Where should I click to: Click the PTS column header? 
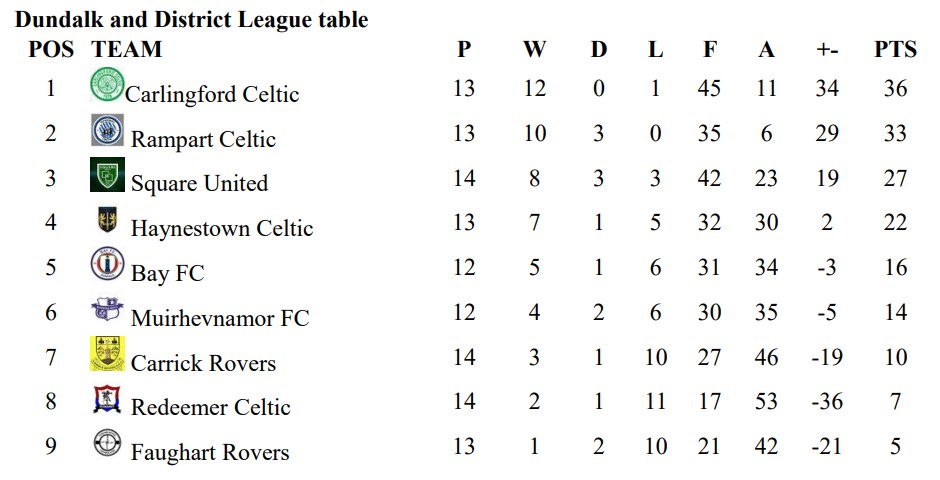tap(895, 50)
